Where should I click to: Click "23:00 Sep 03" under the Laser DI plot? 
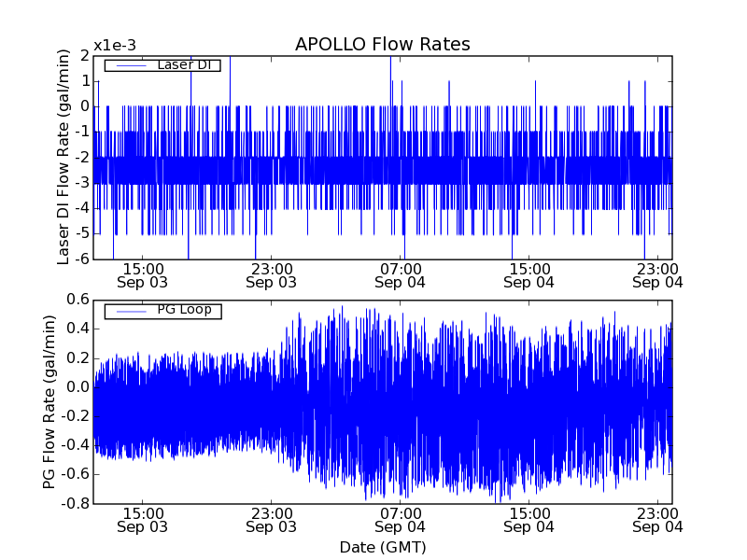271,275
